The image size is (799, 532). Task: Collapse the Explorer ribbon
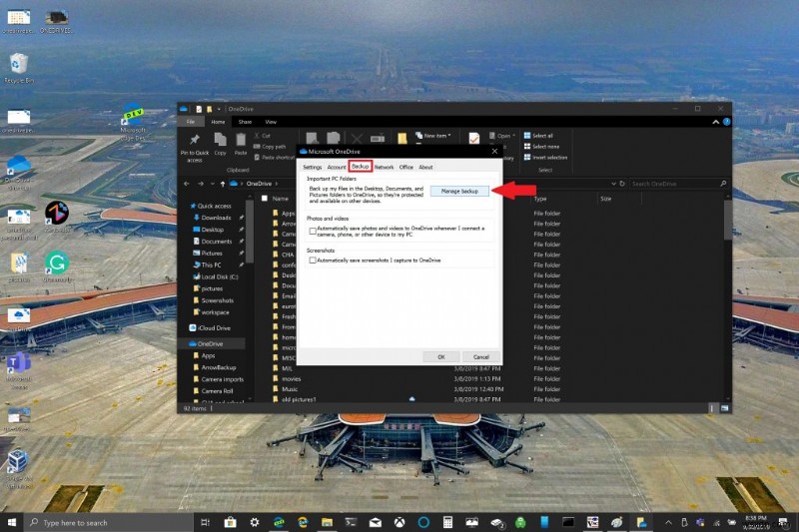tap(715, 122)
